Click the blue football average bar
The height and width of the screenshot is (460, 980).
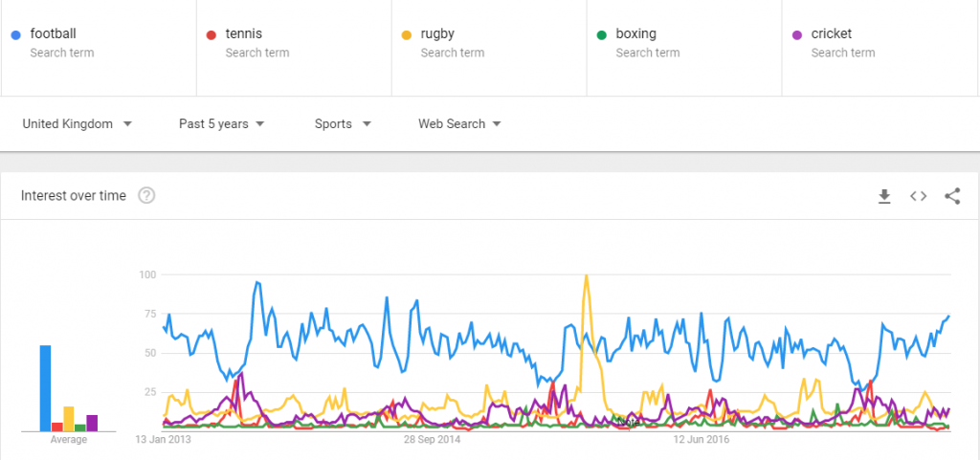45,387
